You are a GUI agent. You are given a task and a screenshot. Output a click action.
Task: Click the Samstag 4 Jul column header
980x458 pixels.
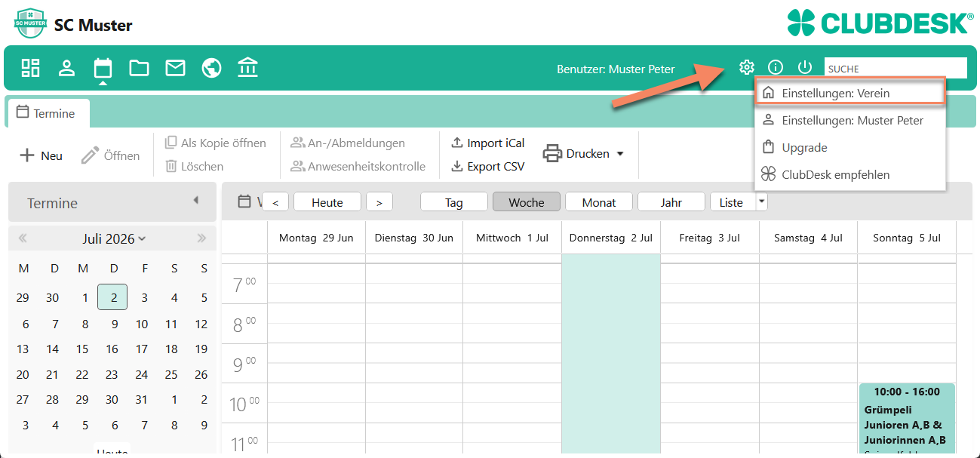[x=808, y=238]
